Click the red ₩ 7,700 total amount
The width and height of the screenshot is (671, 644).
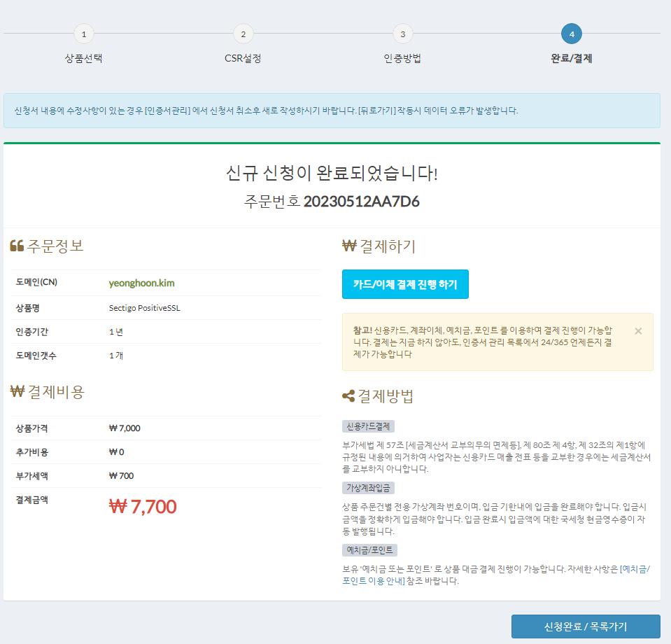coord(143,507)
